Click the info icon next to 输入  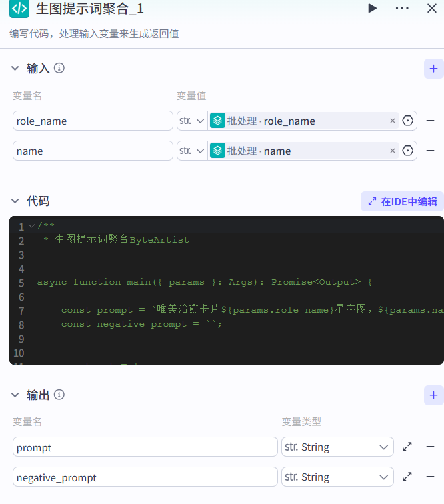[x=59, y=68]
